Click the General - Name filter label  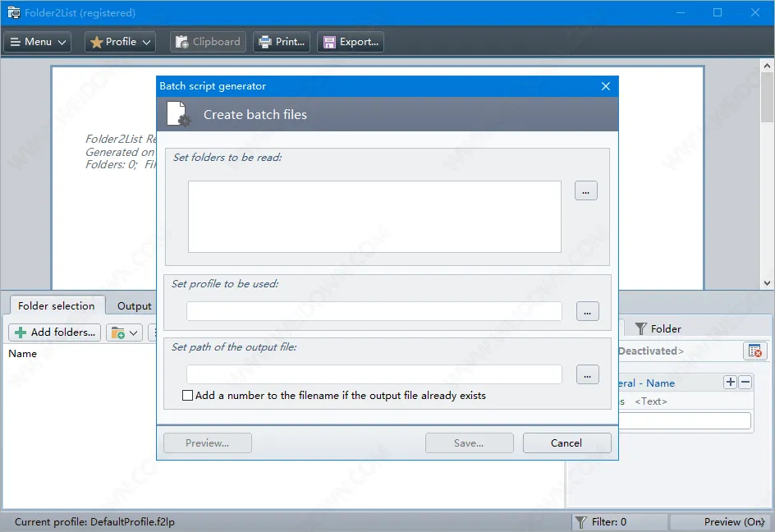click(x=646, y=383)
